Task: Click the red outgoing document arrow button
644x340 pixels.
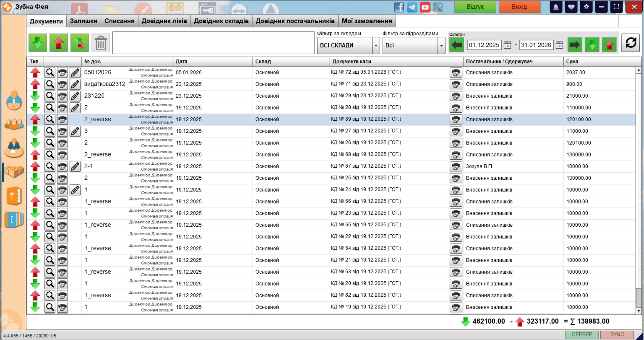Action: 59,43
